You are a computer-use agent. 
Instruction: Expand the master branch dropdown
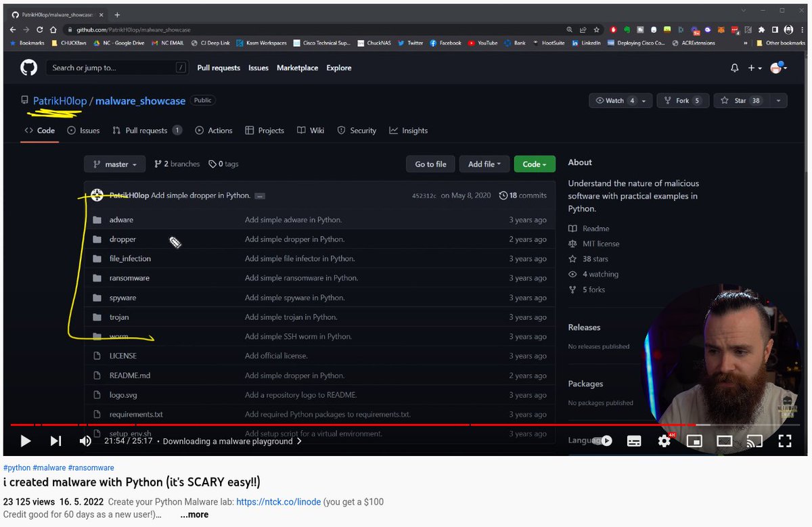point(114,164)
